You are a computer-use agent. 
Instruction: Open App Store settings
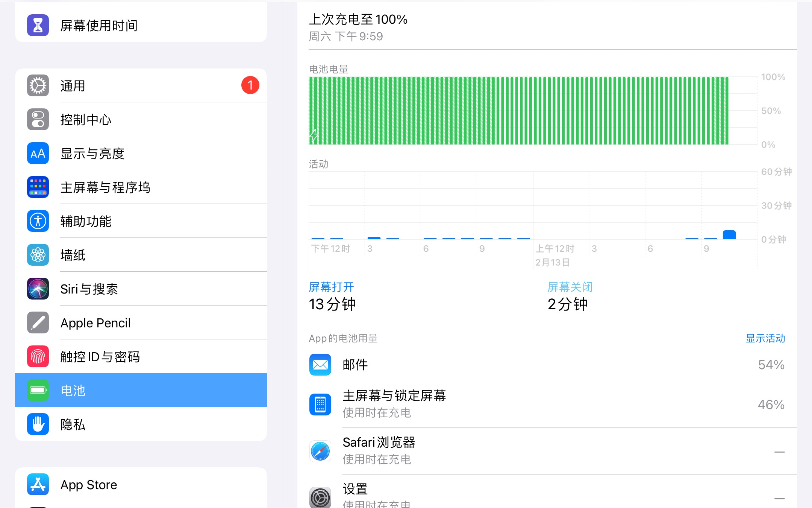click(141, 484)
